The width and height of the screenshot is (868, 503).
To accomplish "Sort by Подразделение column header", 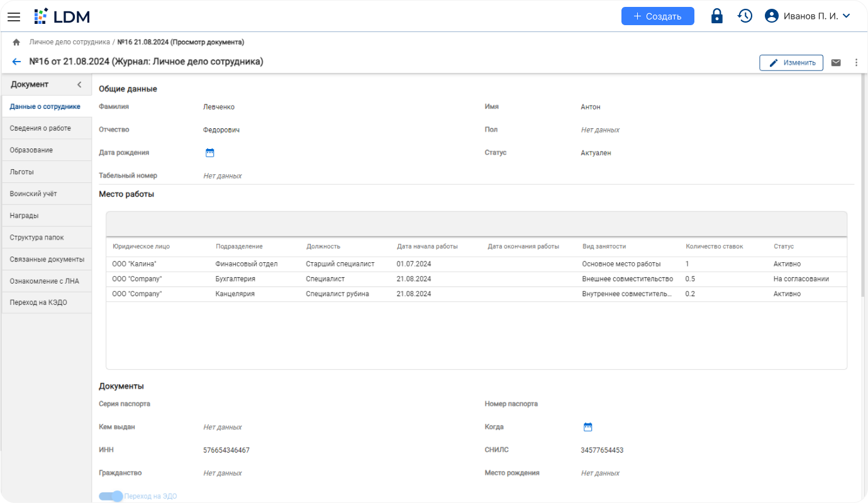I will (x=239, y=246).
